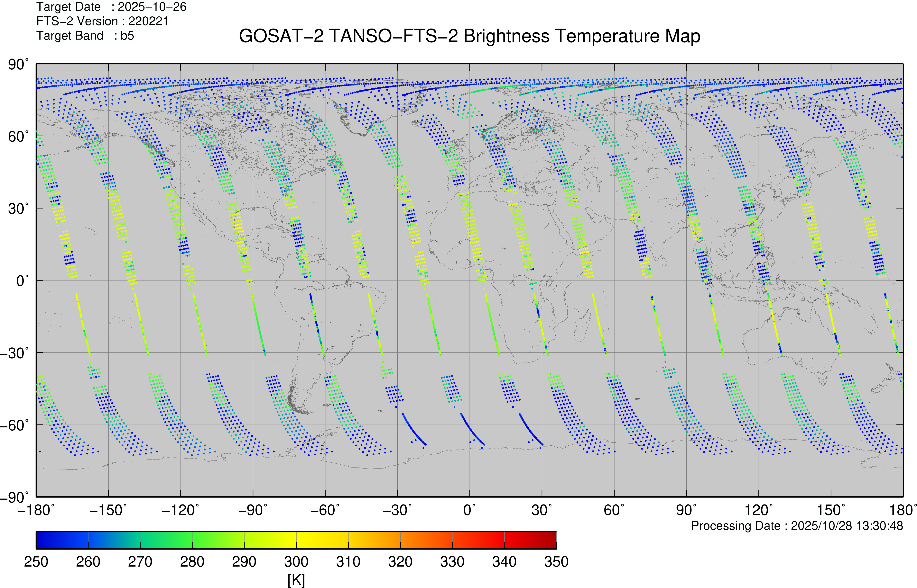Click the Target Date 2025-10-26 label

point(111,7)
